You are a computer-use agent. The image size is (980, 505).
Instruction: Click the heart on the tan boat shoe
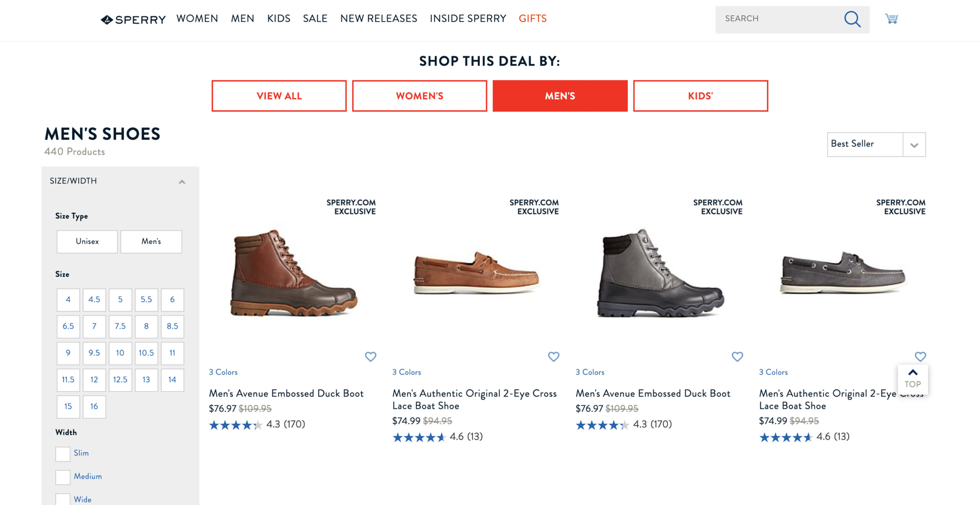(554, 356)
